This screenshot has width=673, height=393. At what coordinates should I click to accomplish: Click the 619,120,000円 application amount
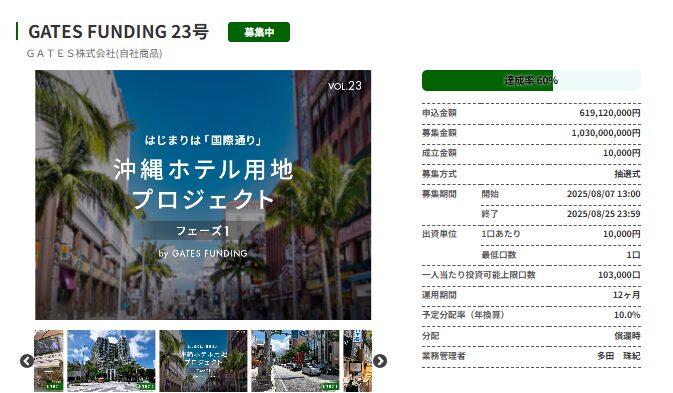click(x=610, y=113)
